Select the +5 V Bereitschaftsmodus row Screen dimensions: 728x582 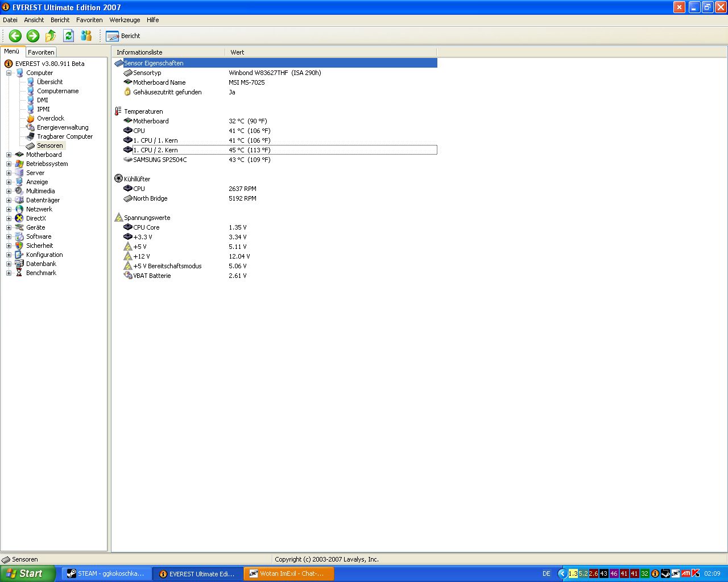pos(275,266)
